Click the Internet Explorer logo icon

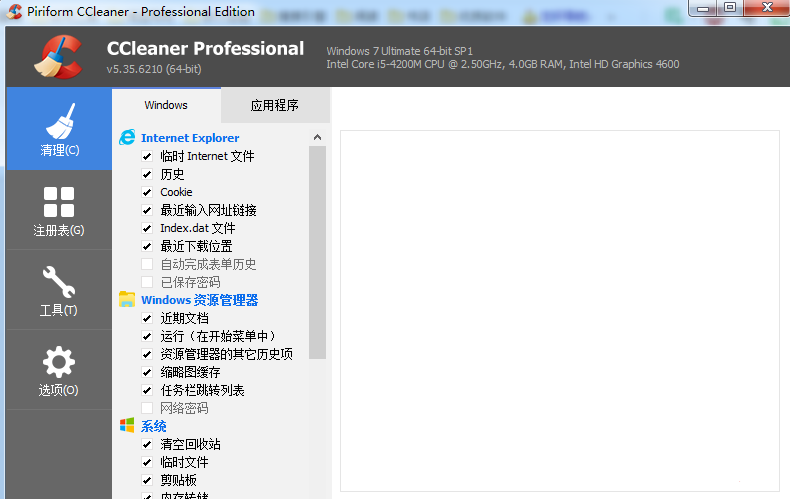[127, 138]
